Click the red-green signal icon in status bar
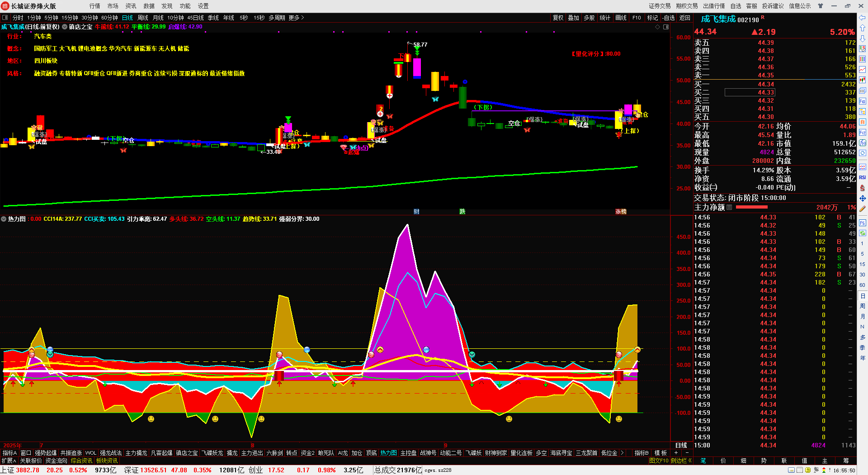868x475 pixels. (824, 470)
